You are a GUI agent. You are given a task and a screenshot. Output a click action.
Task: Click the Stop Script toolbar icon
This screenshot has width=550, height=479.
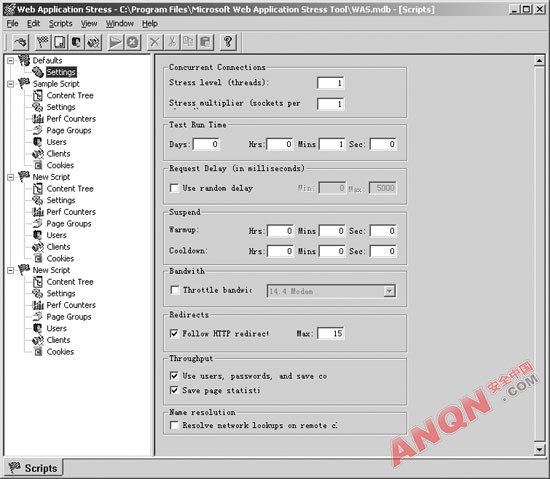tap(132, 42)
